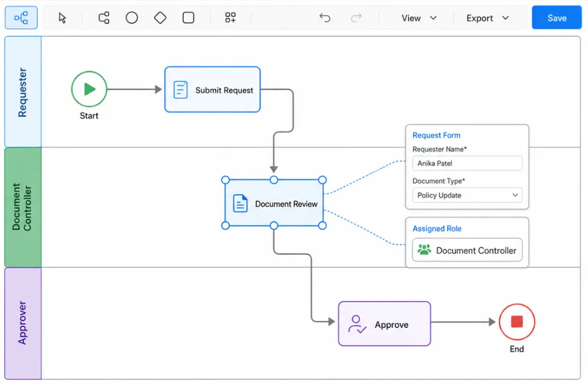Open the View dropdown menu
The image size is (588, 384).
[419, 18]
